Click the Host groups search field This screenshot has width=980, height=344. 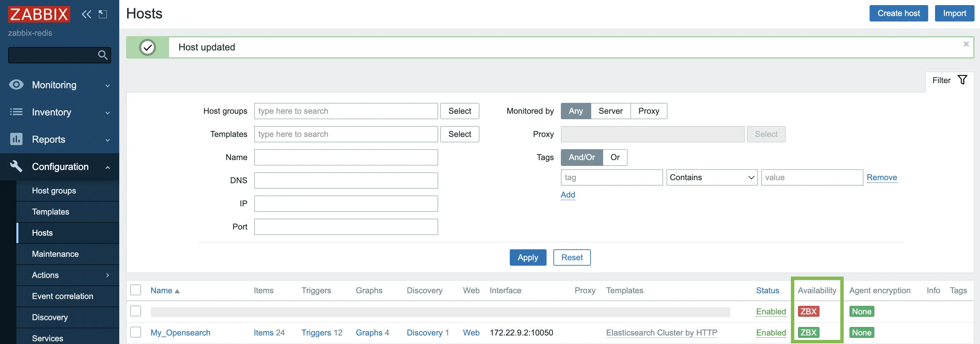pos(346,111)
